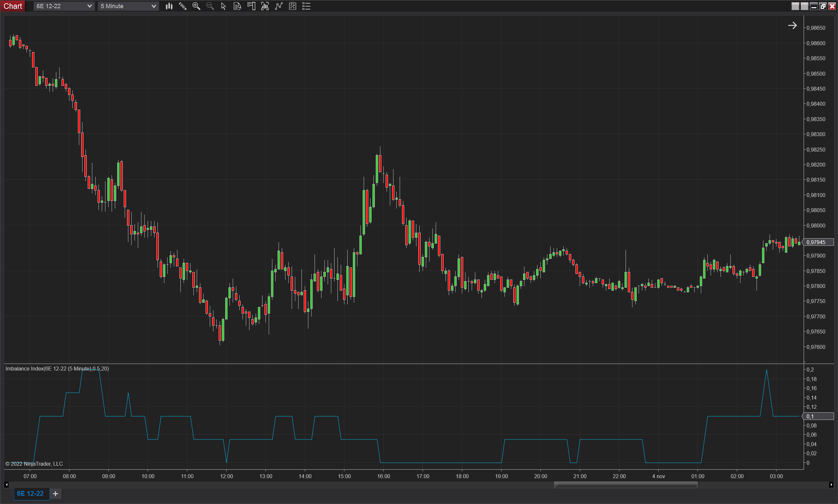This screenshot has width=838, height=504.
Task: Click the scroll-to-latest-bar arrow icon
Action: pyautogui.click(x=792, y=26)
